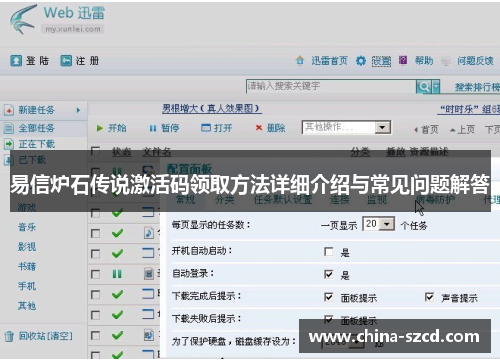The image size is (500, 362).
Task: Open the 男根增大 ad link
Action: pos(212,108)
